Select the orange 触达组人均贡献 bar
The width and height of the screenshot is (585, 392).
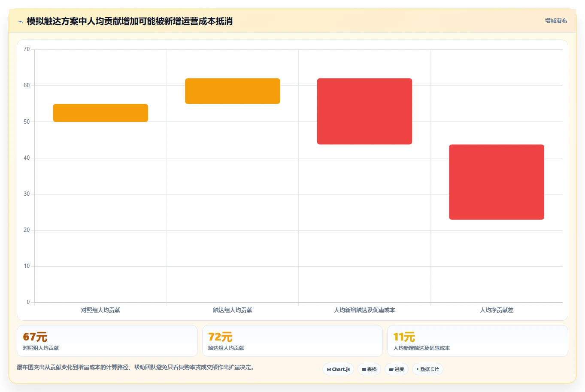(233, 91)
